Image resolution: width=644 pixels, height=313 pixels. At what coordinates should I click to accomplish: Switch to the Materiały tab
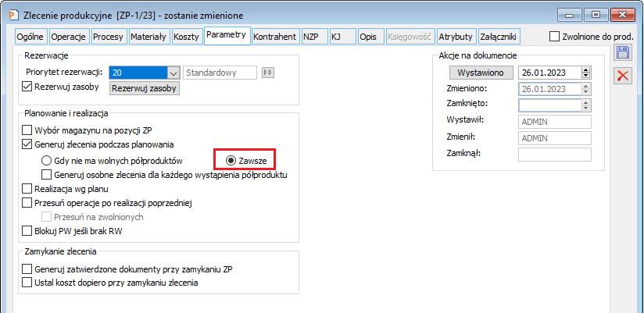pos(148,37)
